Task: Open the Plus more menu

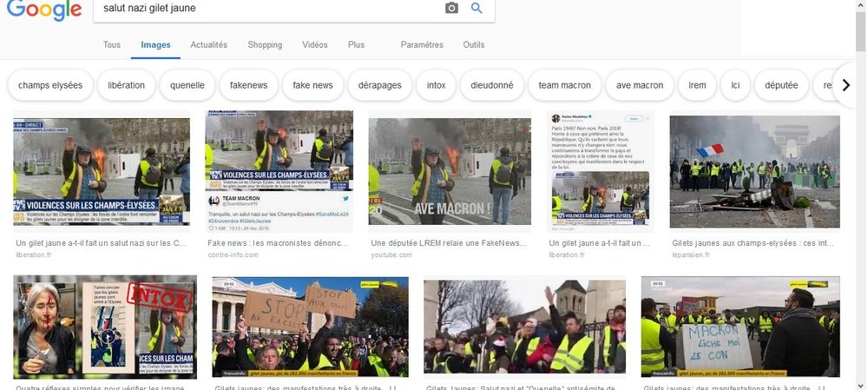Action: click(356, 45)
